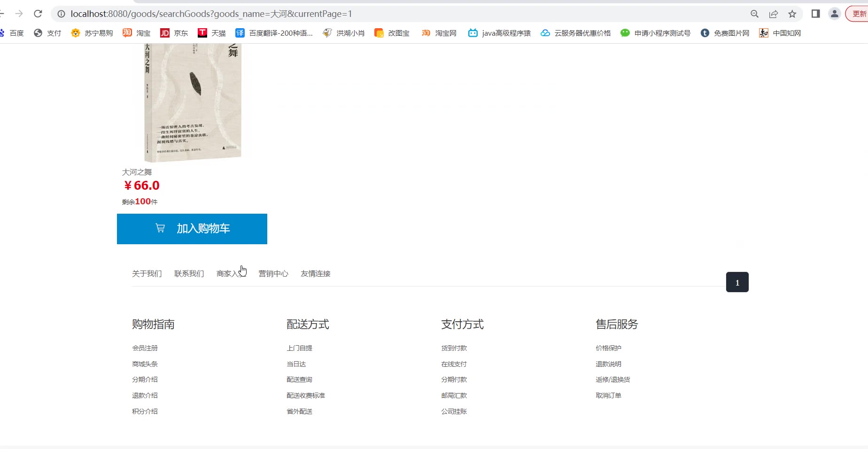Click the 剩余100件 stock text

[x=139, y=201]
